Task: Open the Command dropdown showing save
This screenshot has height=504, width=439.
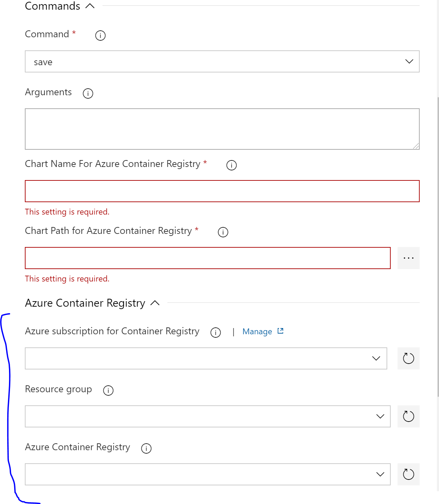Action: point(409,61)
